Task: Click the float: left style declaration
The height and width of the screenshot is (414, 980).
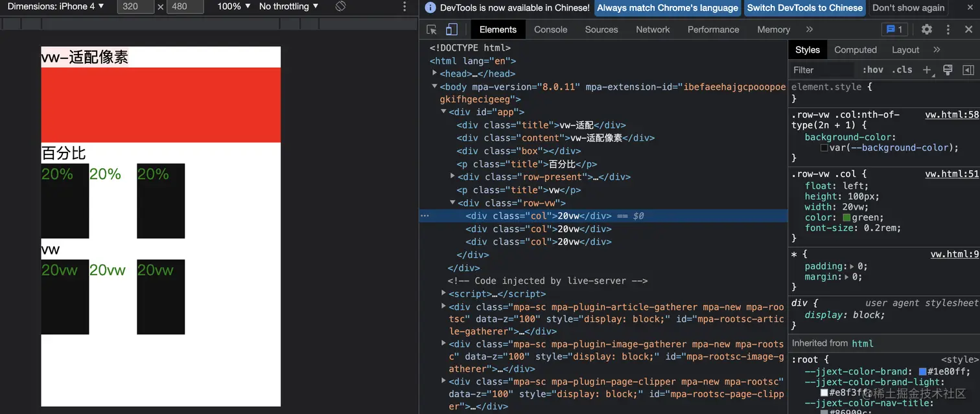Action: (x=836, y=186)
